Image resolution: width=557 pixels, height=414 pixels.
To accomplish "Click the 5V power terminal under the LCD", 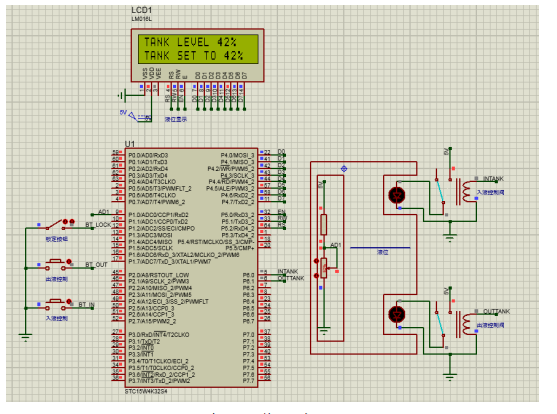I will click(x=131, y=115).
